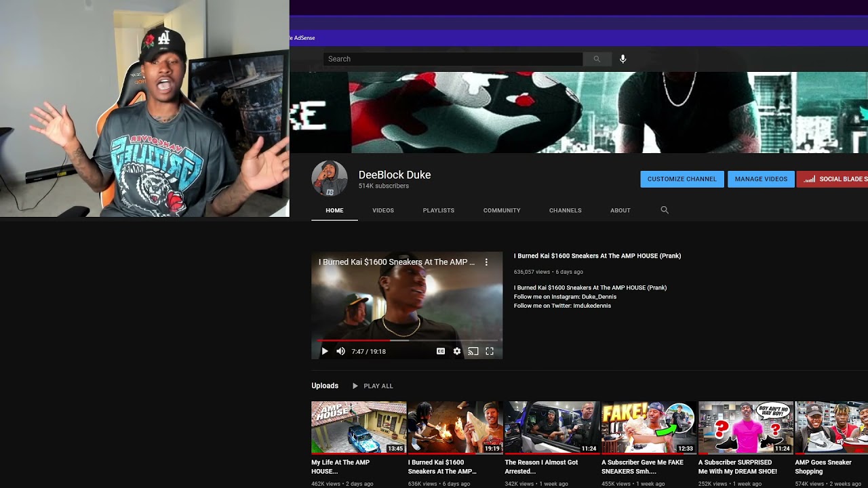Go to the Community tab

tap(502, 210)
